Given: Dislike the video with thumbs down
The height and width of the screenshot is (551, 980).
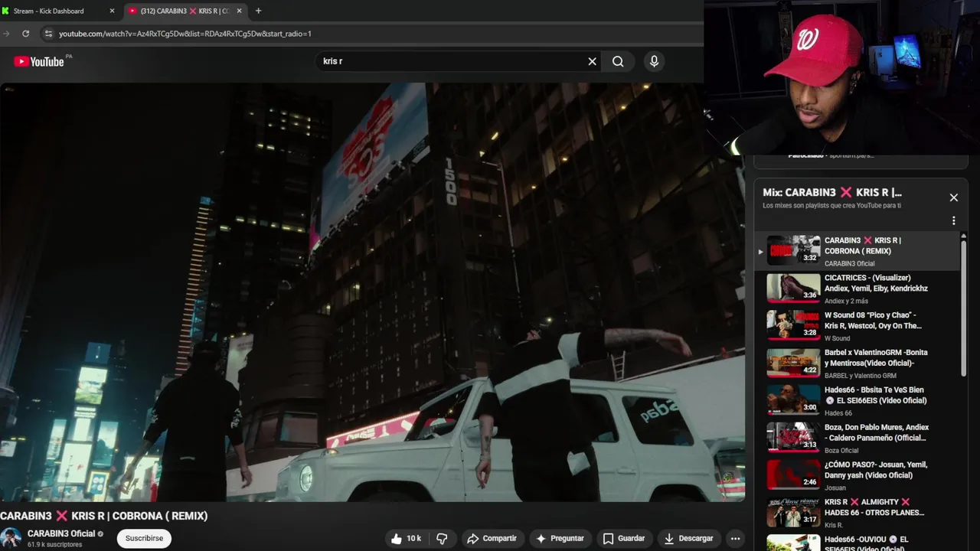Looking at the screenshot, I should click(x=442, y=539).
